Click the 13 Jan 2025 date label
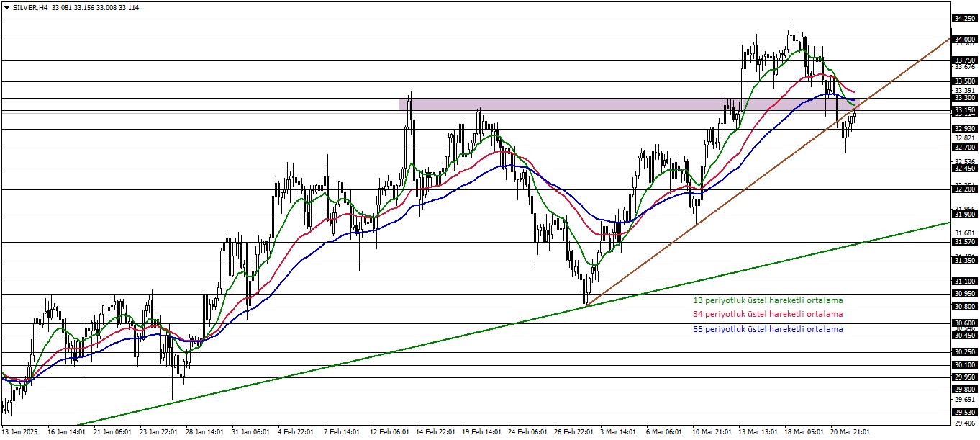The image size is (980, 440). click(x=19, y=432)
